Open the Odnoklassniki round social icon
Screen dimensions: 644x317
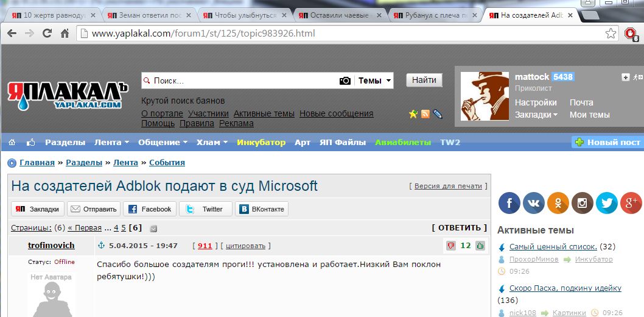point(558,203)
